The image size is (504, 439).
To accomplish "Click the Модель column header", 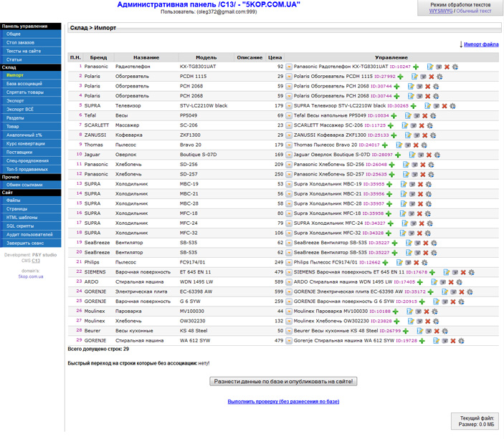I will [206, 57].
